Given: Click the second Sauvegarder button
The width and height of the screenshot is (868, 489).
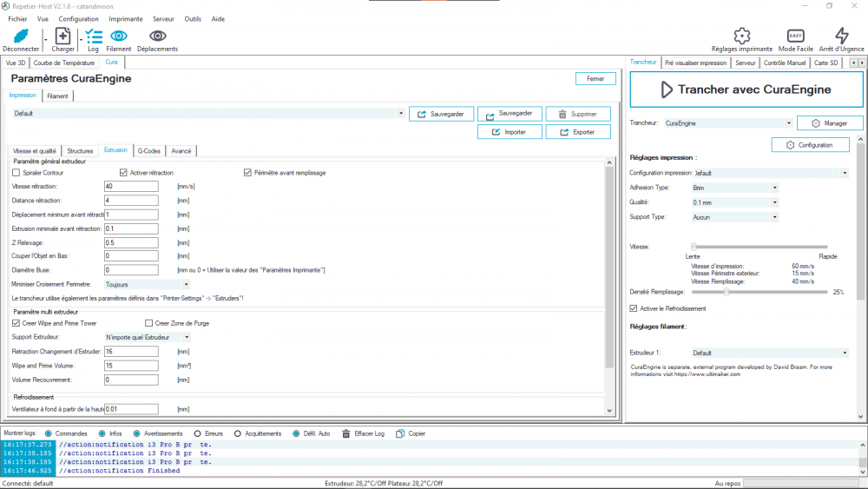Looking at the screenshot, I should tap(510, 114).
